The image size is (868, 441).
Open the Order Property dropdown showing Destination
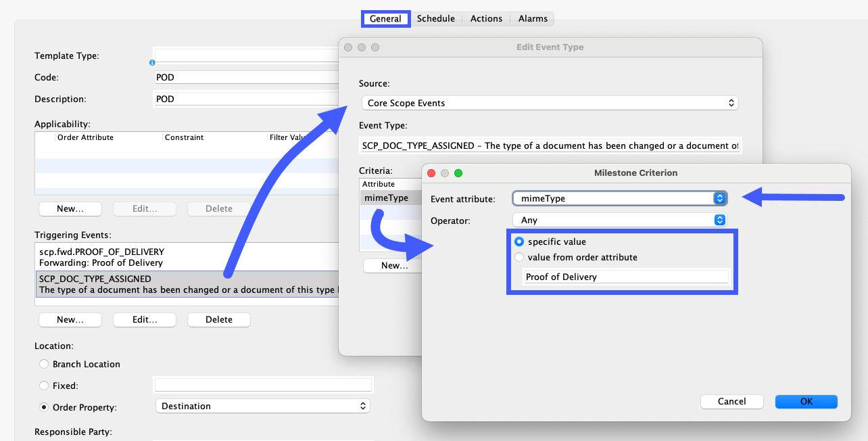(262, 406)
